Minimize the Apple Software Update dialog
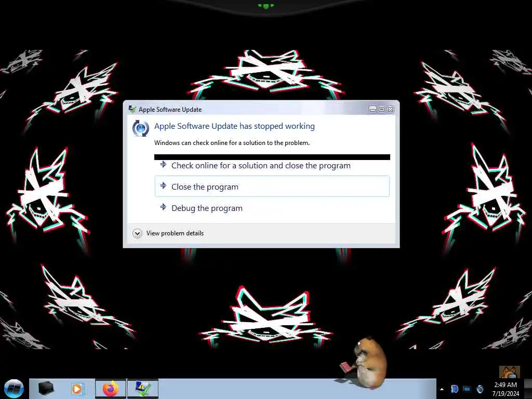The width and height of the screenshot is (532, 399). pyautogui.click(x=373, y=109)
